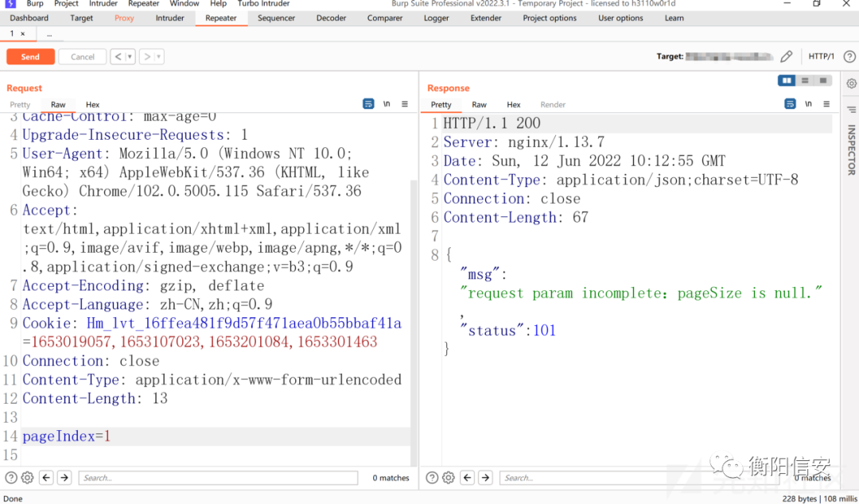Click the Request search input field
The height and width of the screenshot is (504, 859).
coord(218,478)
